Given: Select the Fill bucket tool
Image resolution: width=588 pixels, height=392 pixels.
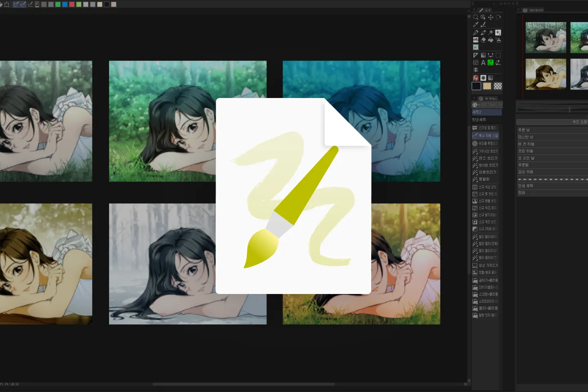Looking at the screenshot, I should pyautogui.click(x=490, y=40).
